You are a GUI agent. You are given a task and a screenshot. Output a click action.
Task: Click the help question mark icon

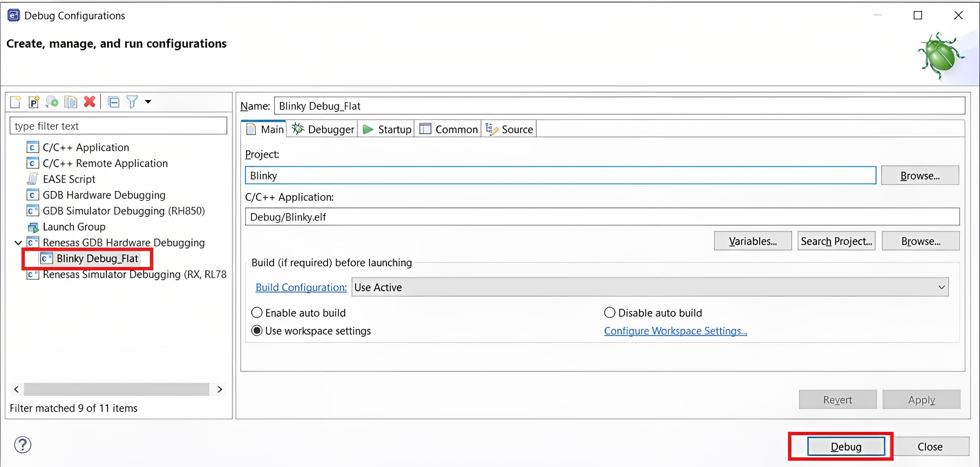23,445
